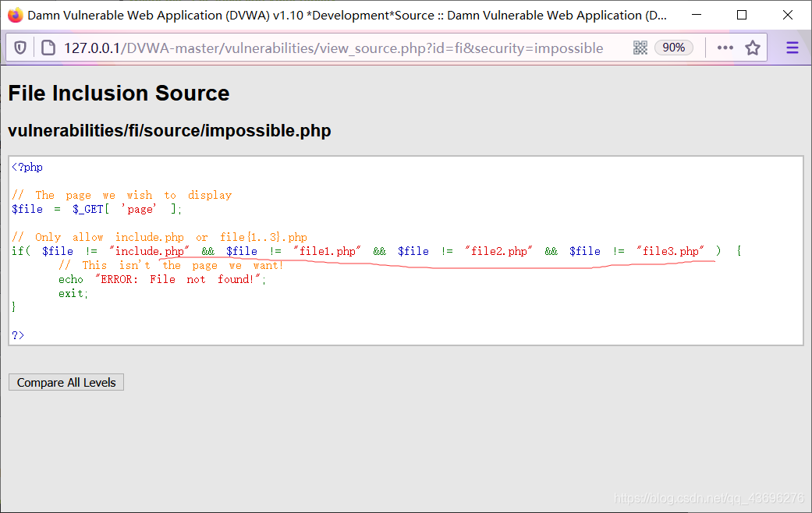The height and width of the screenshot is (513, 812).
Task: Click the "ERROR: File not found!" string
Action: (x=179, y=279)
